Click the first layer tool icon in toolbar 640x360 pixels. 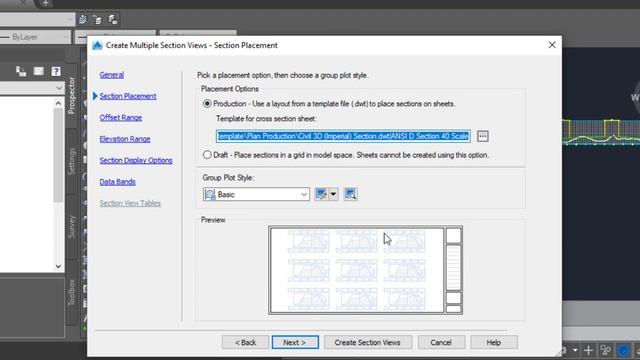tap(82, 19)
